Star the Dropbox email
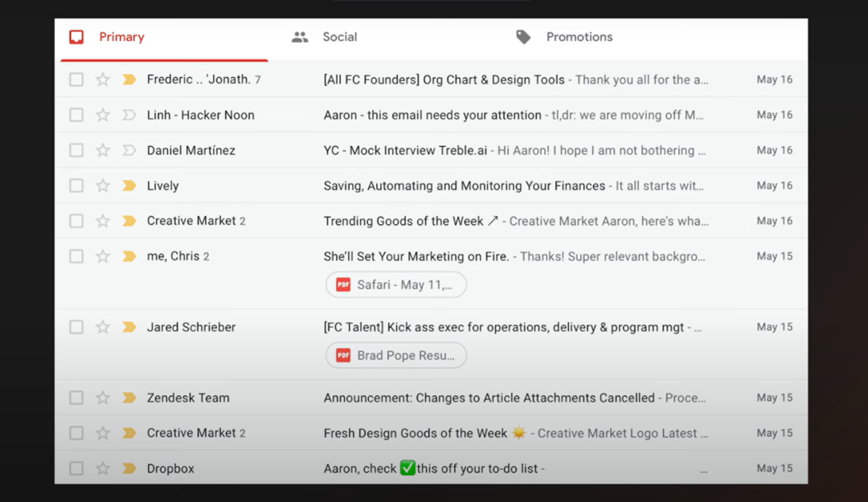Screen dimensions: 868x502 102,468
